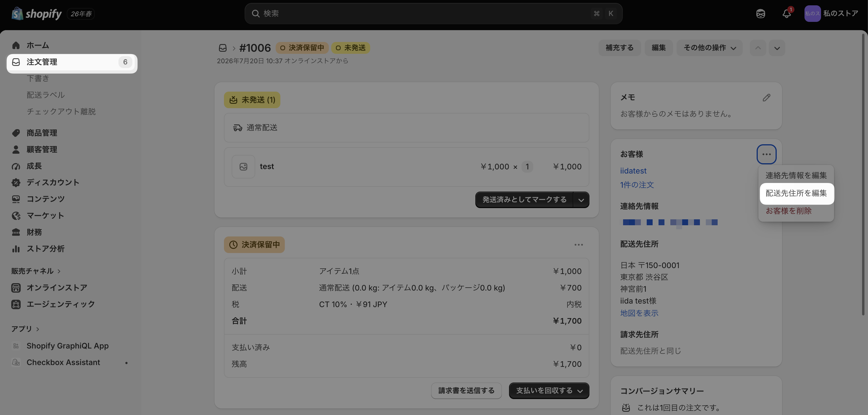Click 編集 button

[x=659, y=48]
